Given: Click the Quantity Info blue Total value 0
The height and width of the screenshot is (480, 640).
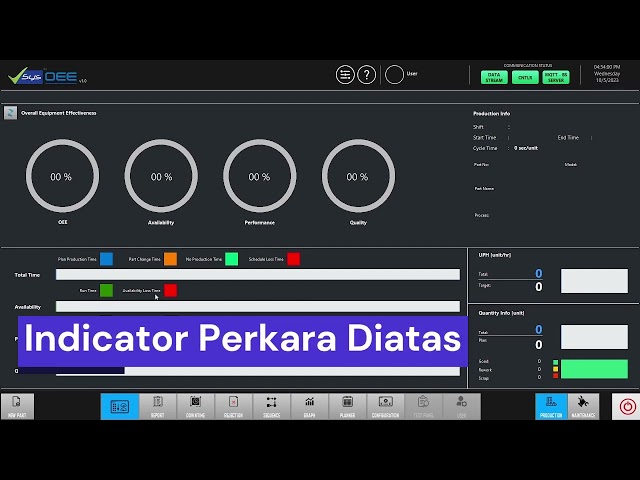Looking at the screenshot, I should [x=539, y=329].
